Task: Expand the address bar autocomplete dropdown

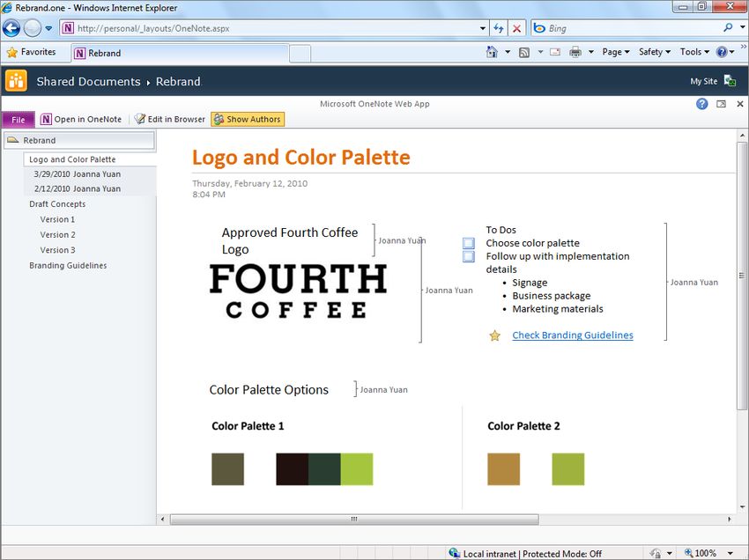Action: tap(484, 28)
